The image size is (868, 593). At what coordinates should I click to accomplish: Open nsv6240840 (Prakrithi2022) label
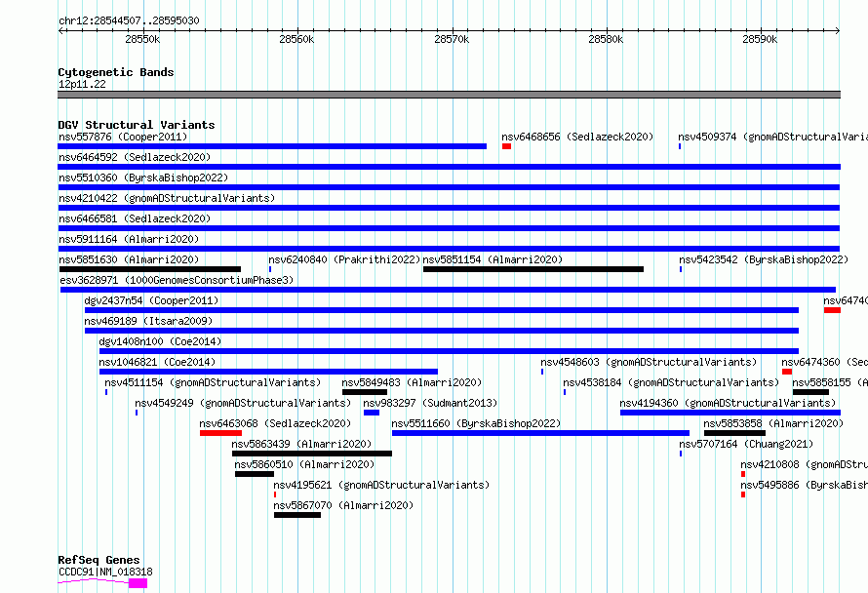point(344,259)
